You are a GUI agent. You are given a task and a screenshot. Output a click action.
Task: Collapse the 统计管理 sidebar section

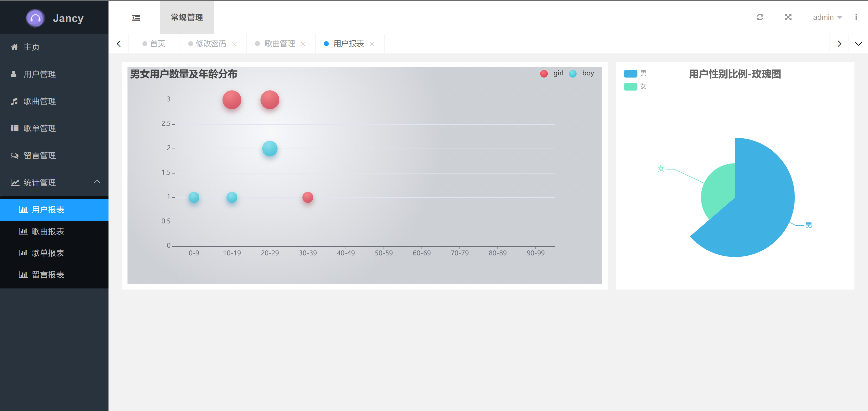pyautogui.click(x=54, y=182)
